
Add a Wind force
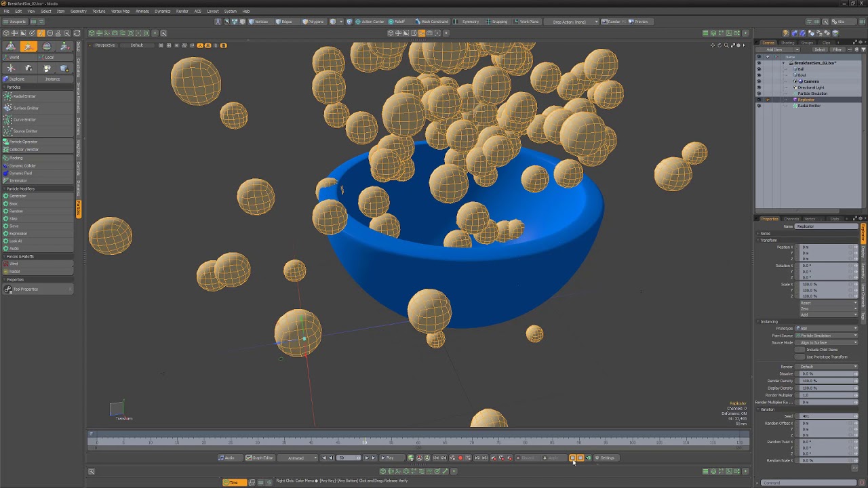pyautogui.click(x=37, y=264)
